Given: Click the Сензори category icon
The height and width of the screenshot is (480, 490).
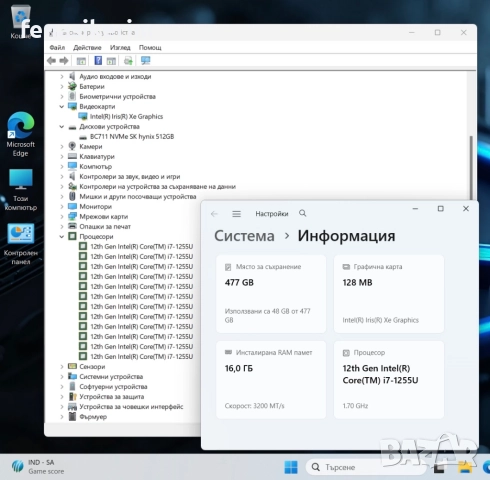Looking at the screenshot, I should click(x=72, y=366).
